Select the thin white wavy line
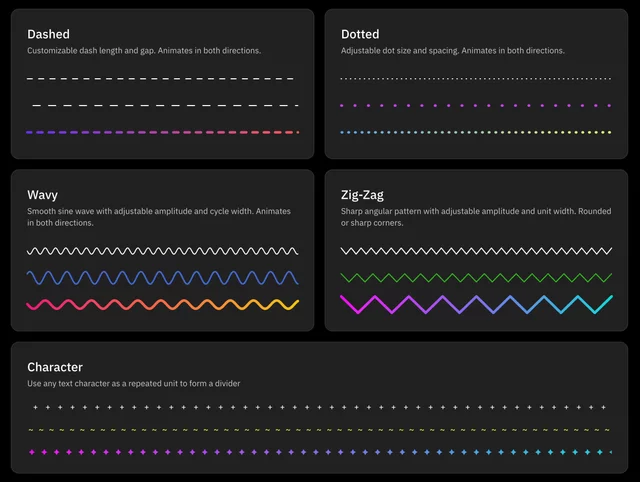 (x=162, y=251)
